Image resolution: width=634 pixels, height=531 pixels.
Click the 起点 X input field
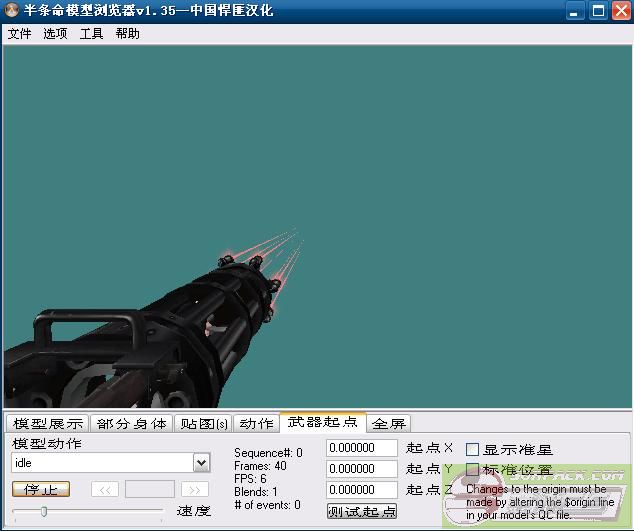coord(362,448)
